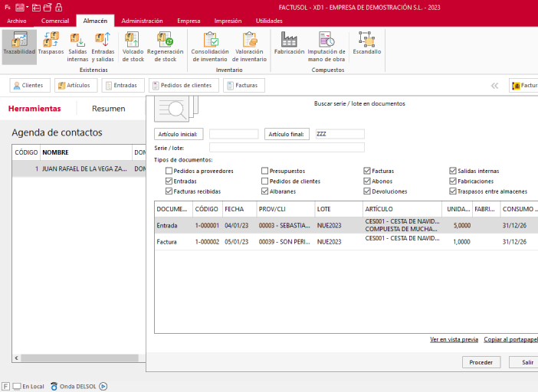Click the folder-back quick-access icon
Screen dimensions: 538x392
[x=36, y=7]
